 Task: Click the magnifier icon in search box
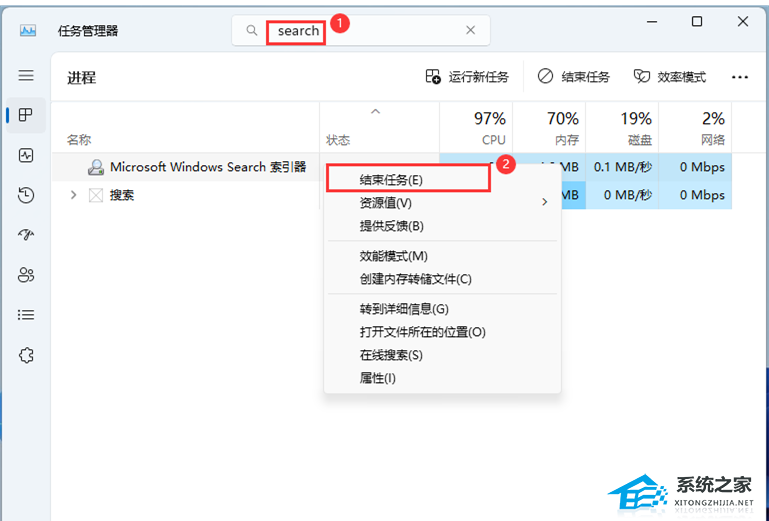click(x=252, y=30)
